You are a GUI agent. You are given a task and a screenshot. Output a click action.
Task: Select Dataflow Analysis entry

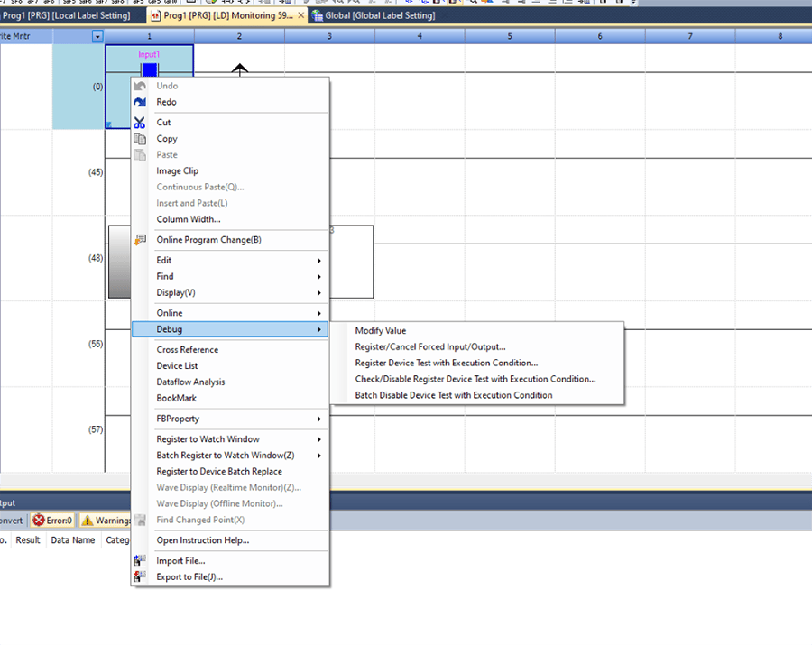tap(230, 382)
